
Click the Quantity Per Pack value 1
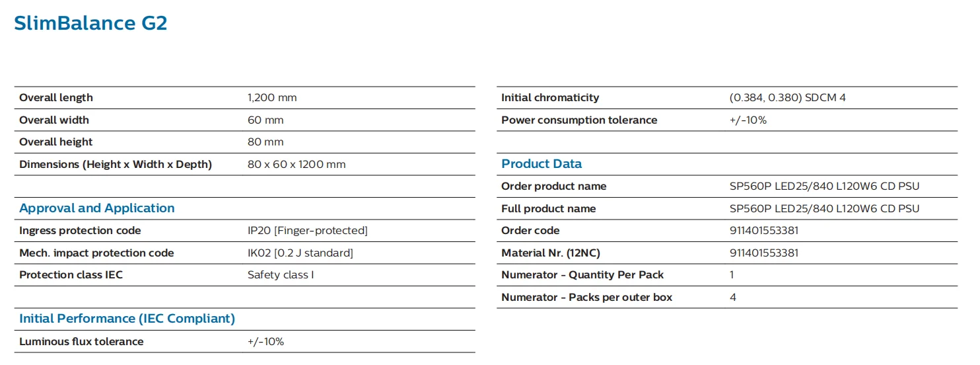(732, 275)
